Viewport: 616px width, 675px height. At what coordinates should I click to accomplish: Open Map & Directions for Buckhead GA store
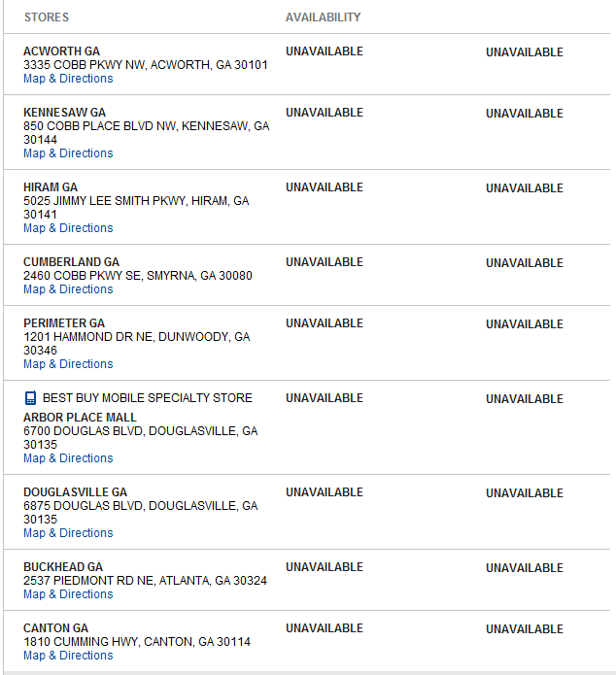coord(68,594)
